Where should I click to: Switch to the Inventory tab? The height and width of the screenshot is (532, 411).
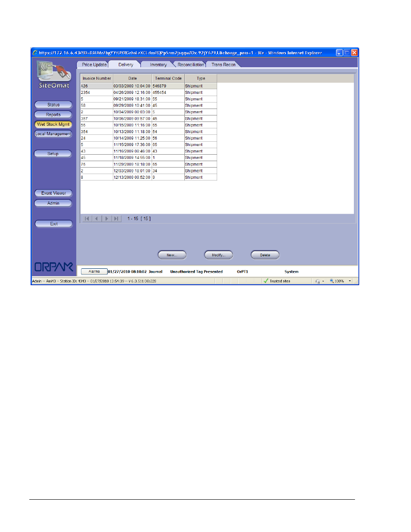(x=158, y=65)
